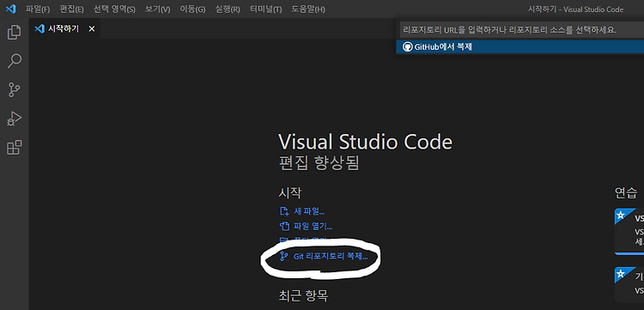Click the GitHub logo in clone list
Screen dimensions: 644x310
pyautogui.click(x=407, y=47)
